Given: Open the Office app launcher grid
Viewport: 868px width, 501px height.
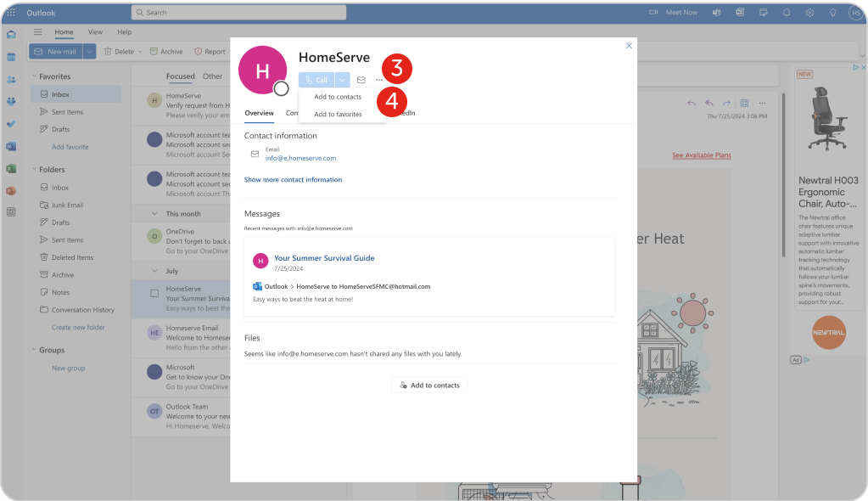Looking at the screenshot, I should point(10,12).
